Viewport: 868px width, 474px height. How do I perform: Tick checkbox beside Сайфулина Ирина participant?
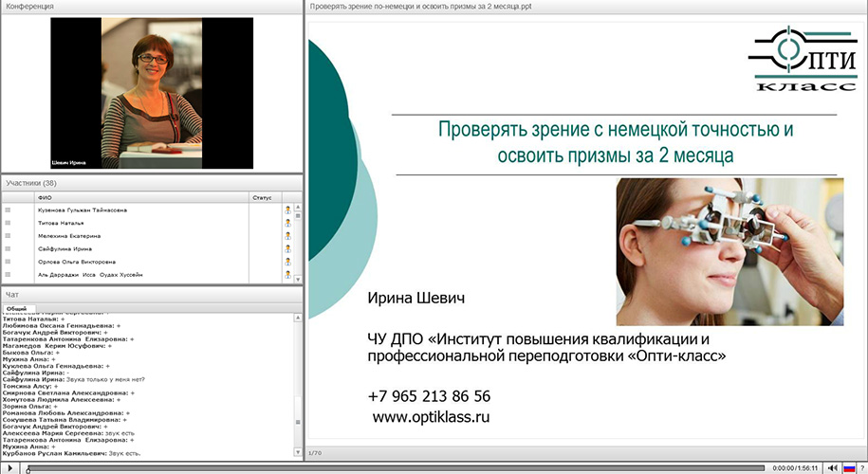(8, 249)
